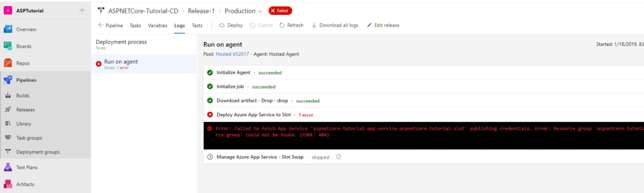Viewport: 644px width, 193px height.
Task: Open the Hosted VS2017 pool link
Action: pyautogui.click(x=233, y=54)
